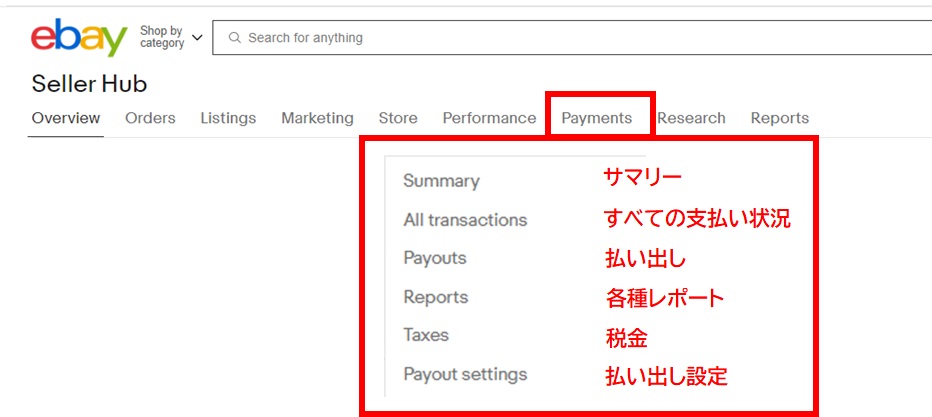Viewport: 932px width, 417px height.
Task: Expand the Shop by category dropdown
Action: [171, 38]
